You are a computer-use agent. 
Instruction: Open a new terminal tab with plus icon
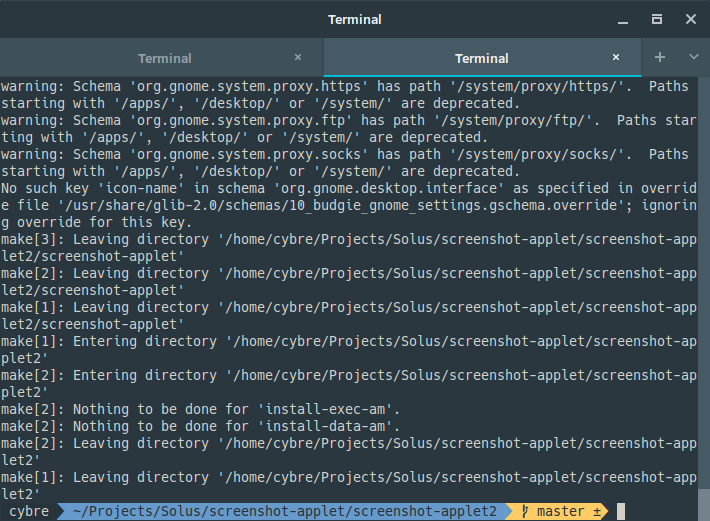pyautogui.click(x=660, y=57)
